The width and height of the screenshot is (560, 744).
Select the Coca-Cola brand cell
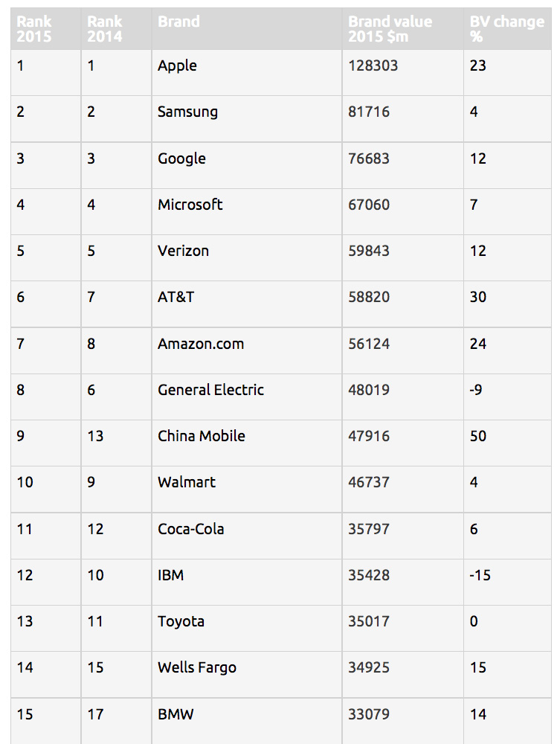[x=247, y=536]
